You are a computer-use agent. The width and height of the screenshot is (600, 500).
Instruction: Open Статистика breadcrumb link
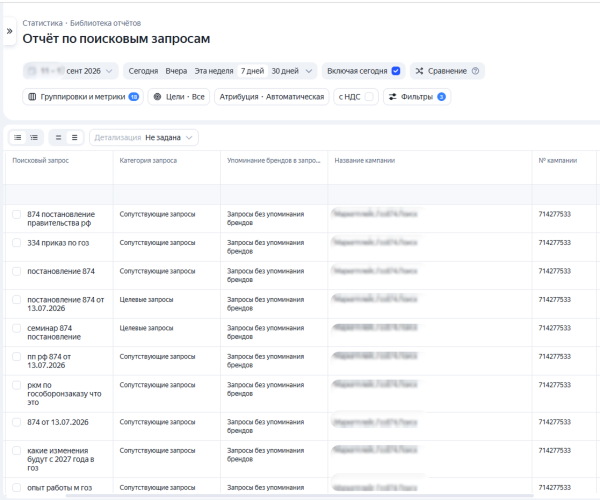point(42,23)
